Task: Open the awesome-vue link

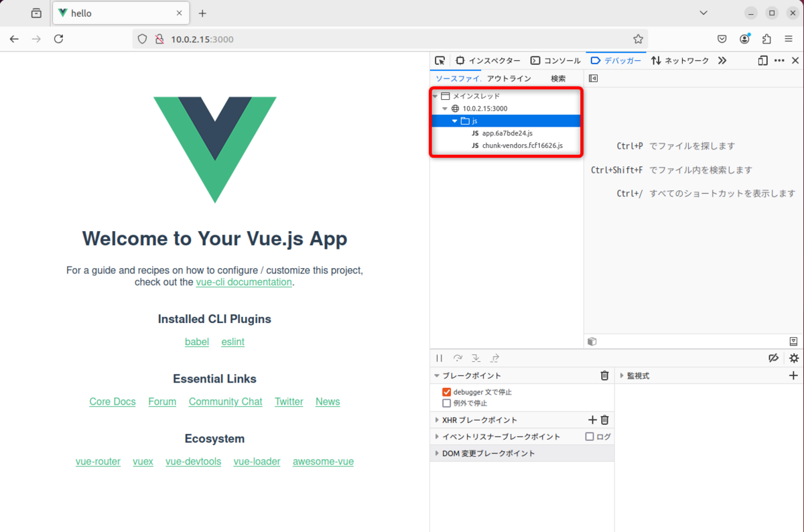Action: 323,462
